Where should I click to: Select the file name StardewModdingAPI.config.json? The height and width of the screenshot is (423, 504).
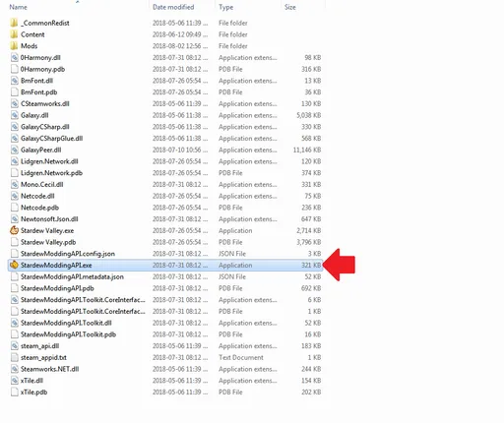[x=68, y=254]
